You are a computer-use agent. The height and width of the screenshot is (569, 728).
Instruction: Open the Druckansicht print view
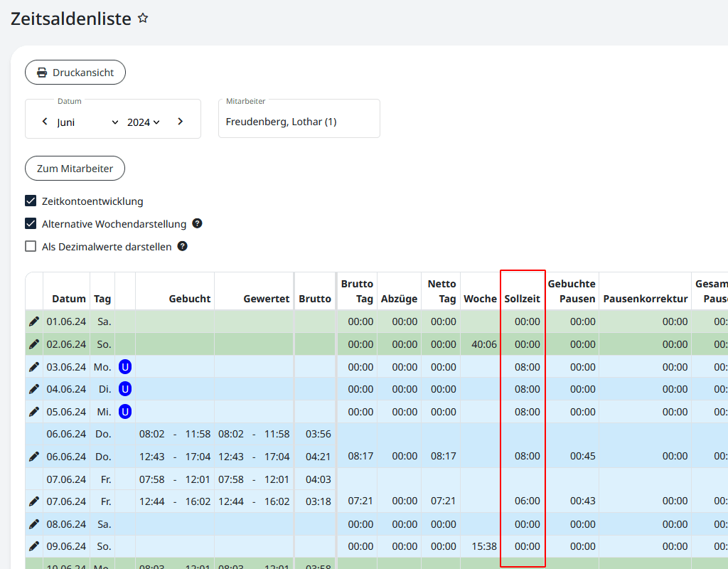(75, 73)
